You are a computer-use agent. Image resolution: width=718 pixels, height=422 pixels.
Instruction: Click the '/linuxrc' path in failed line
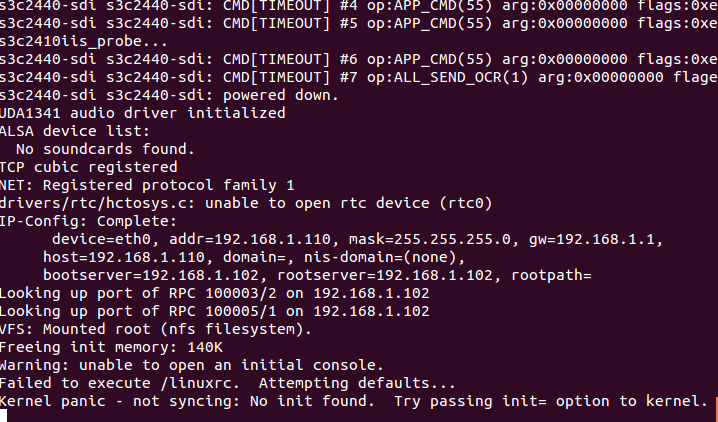[x=198, y=383]
